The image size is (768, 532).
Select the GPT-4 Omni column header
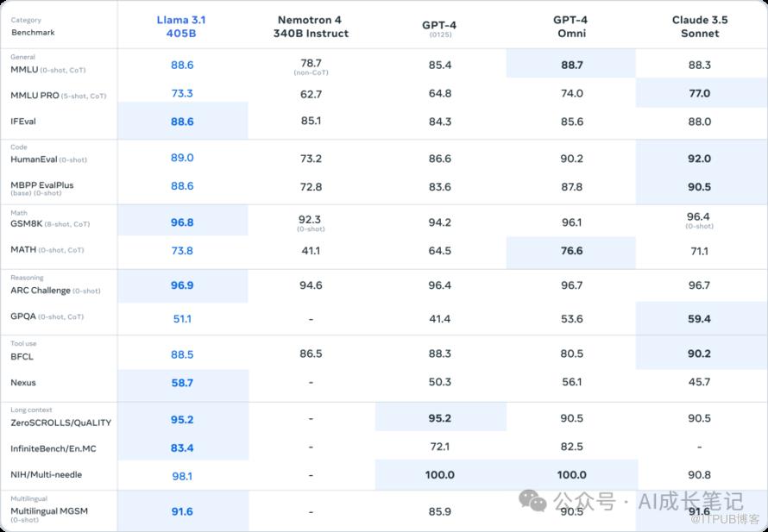(x=570, y=27)
